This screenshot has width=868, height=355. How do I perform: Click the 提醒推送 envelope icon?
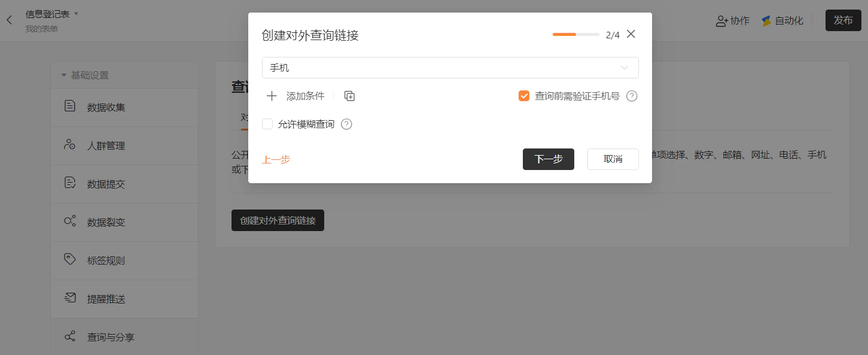click(x=70, y=298)
